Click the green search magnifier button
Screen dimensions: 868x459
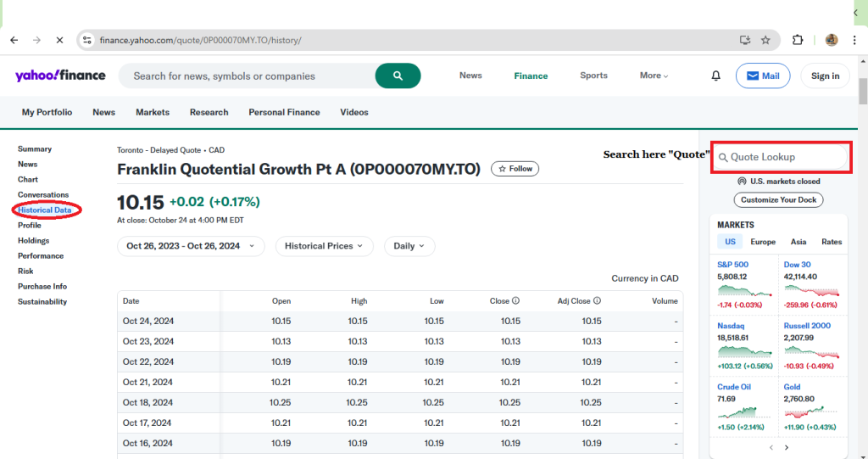point(398,76)
